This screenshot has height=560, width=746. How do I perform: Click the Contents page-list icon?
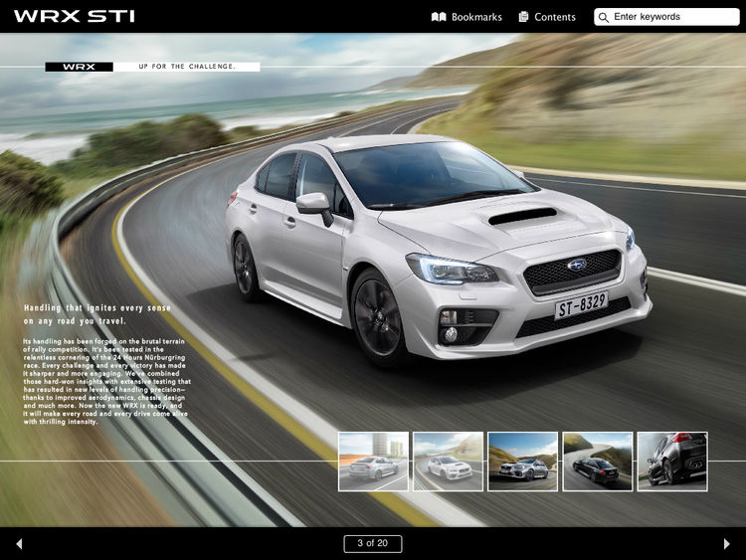click(524, 17)
